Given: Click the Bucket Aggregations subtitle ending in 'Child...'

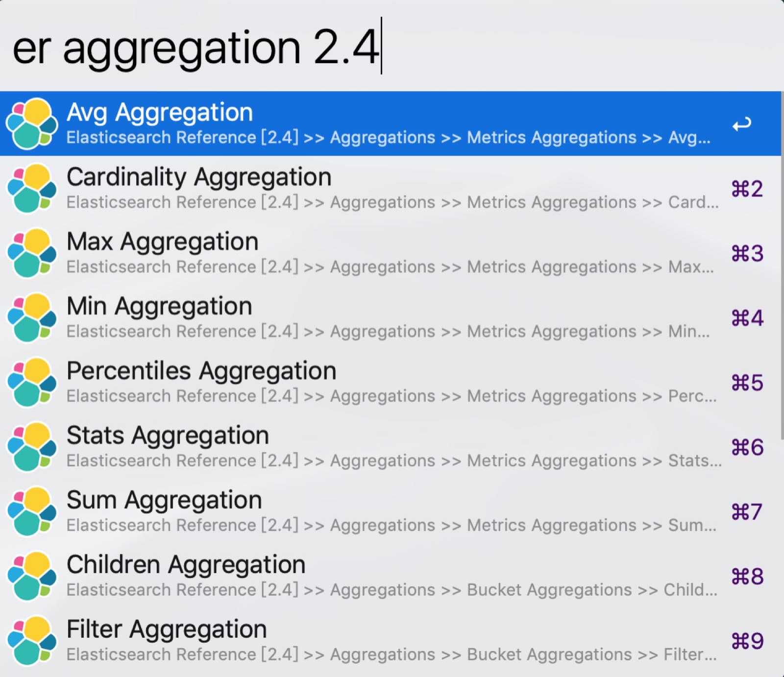Looking at the screenshot, I should pos(392,590).
